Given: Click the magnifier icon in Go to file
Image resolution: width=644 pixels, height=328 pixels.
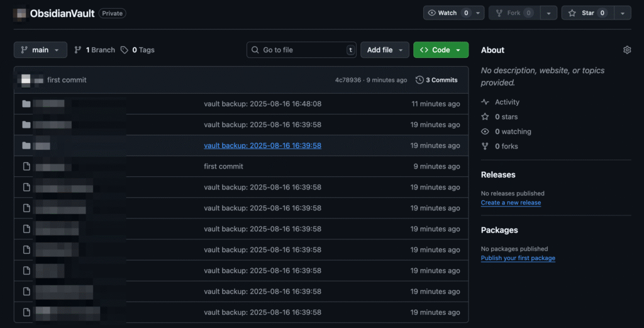Looking at the screenshot, I should (255, 50).
